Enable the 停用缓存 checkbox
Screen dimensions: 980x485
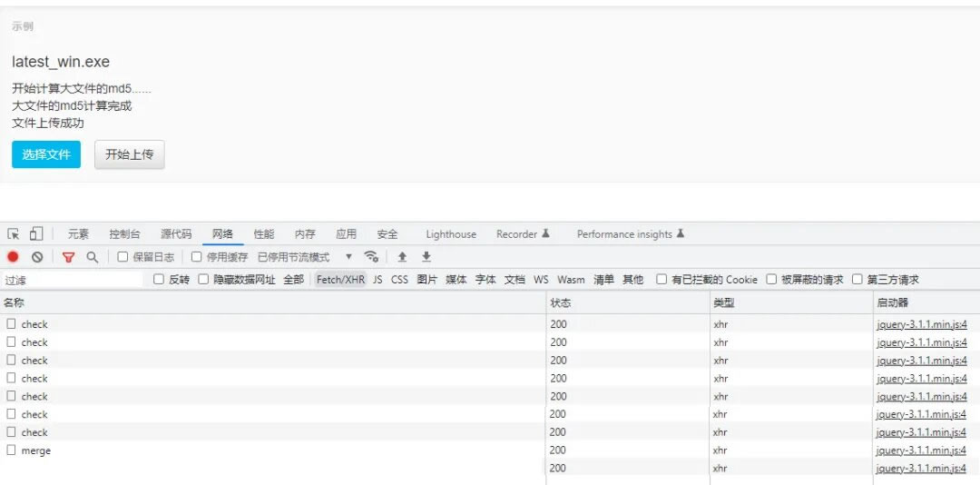[196, 257]
